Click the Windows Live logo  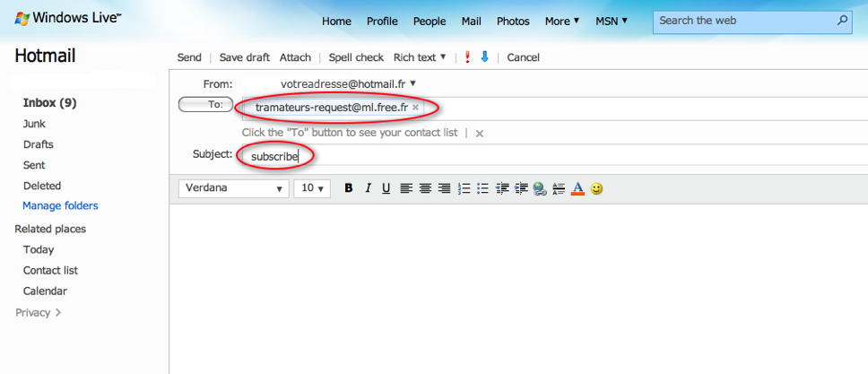click(67, 18)
